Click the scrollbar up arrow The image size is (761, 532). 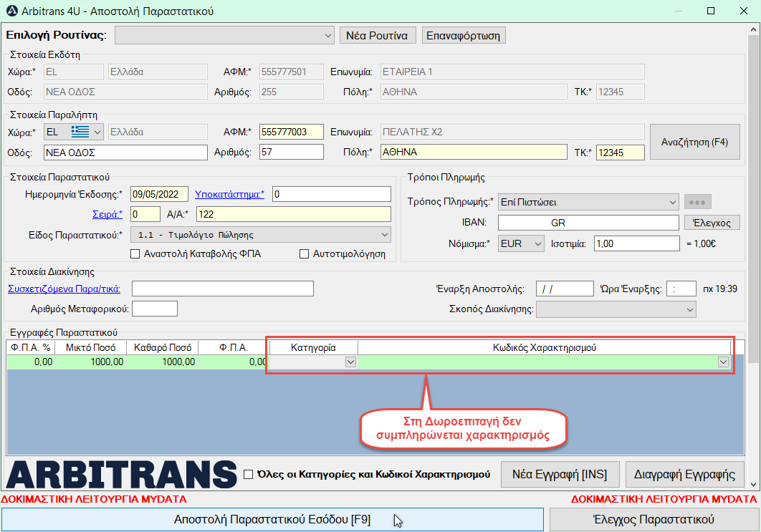tap(753, 30)
